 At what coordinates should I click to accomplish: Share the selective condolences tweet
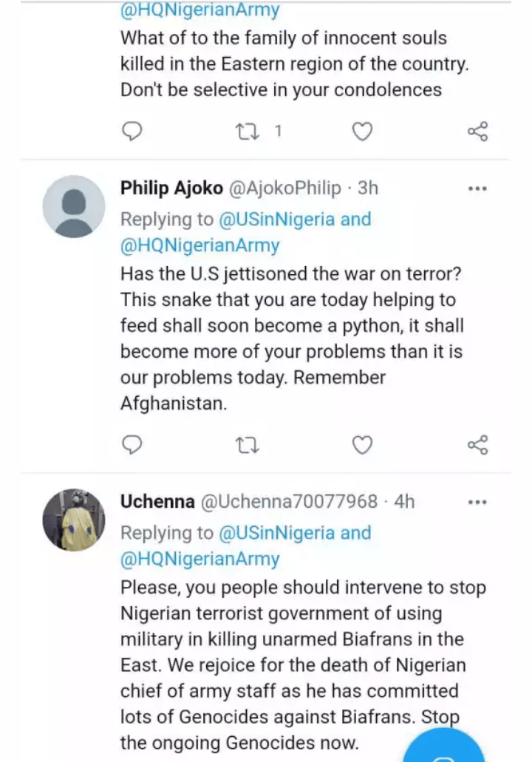click(x=478, y=132)
